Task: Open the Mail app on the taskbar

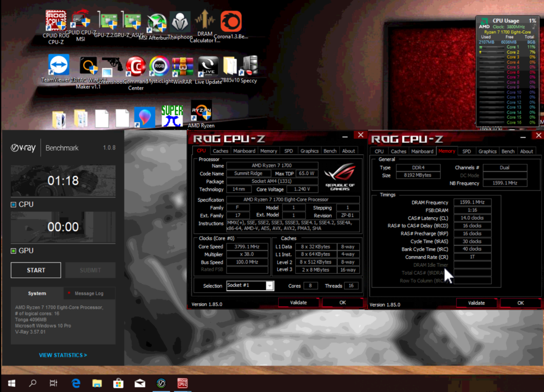Action: click(140, 383)
